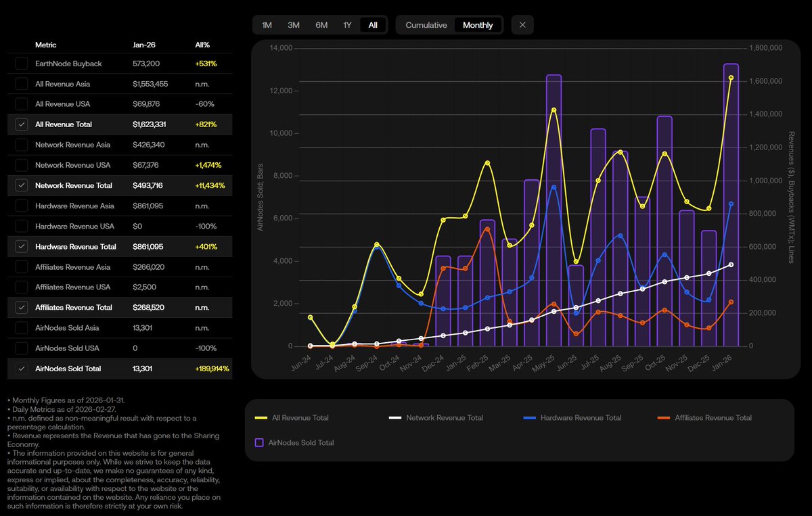The width and height of the screenshot is (812, 516).
Task: Select the 1M time range tab
Action: 266,24
